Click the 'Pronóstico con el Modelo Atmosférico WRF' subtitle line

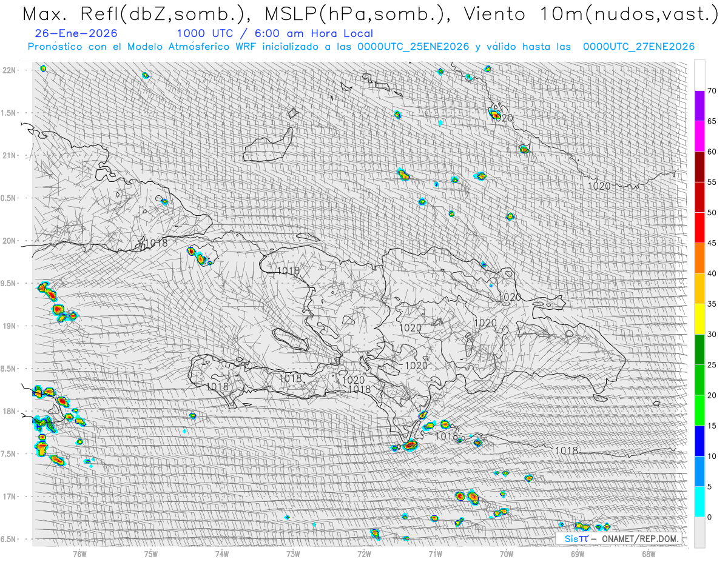[361, 47]
